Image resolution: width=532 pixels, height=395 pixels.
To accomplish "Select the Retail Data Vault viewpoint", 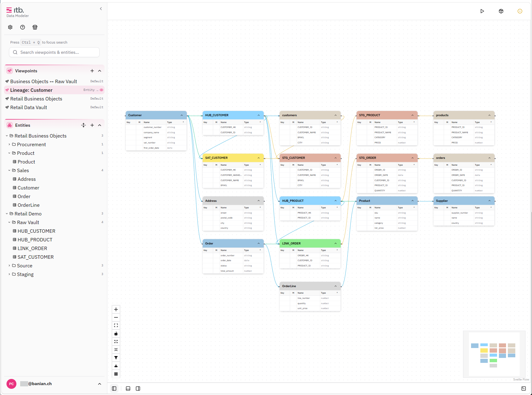I will tap(54, 107).
